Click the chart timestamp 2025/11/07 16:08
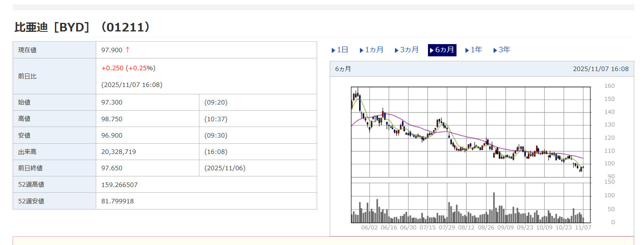 (x=600, y=69)
